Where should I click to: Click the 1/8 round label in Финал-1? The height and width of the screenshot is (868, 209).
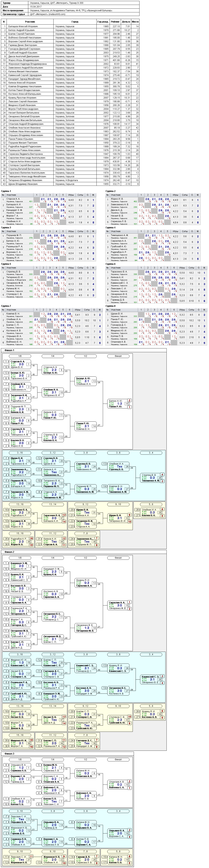[20, 356]
